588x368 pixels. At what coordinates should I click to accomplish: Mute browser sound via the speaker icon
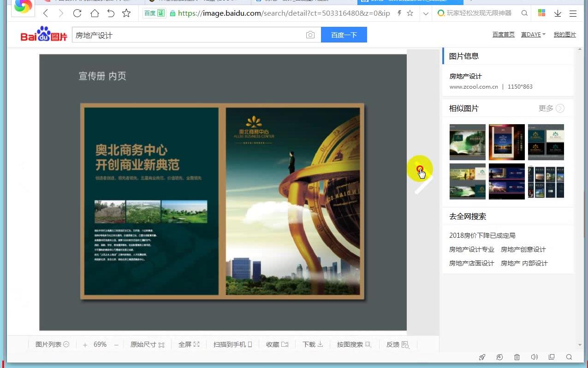[x=535, y=357]
